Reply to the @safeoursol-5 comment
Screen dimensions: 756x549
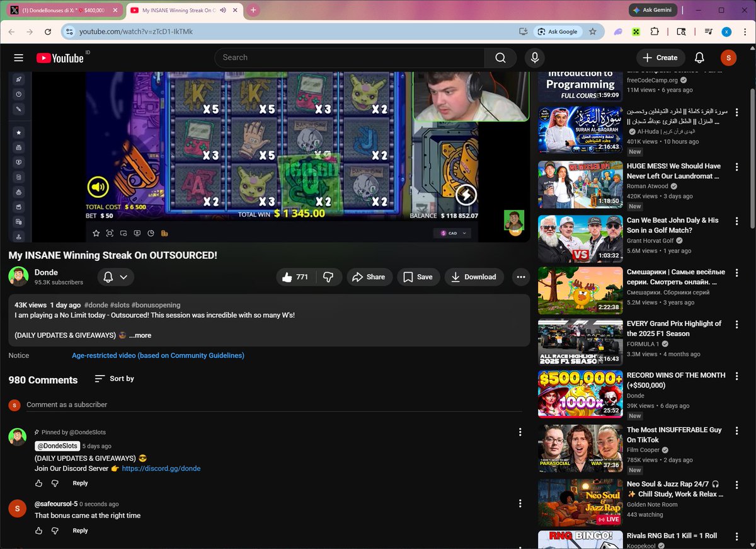click(x=80, y=531)
